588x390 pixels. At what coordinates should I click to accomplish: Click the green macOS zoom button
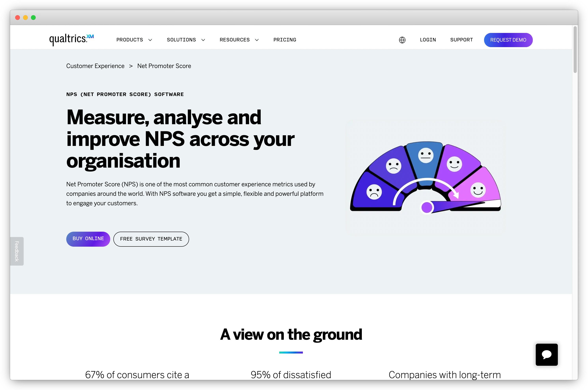(x=33, y=18)
